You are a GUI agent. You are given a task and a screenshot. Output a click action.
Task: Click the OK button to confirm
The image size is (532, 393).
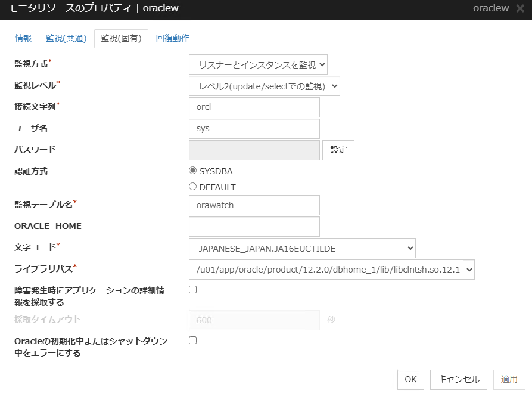(410, 379)
